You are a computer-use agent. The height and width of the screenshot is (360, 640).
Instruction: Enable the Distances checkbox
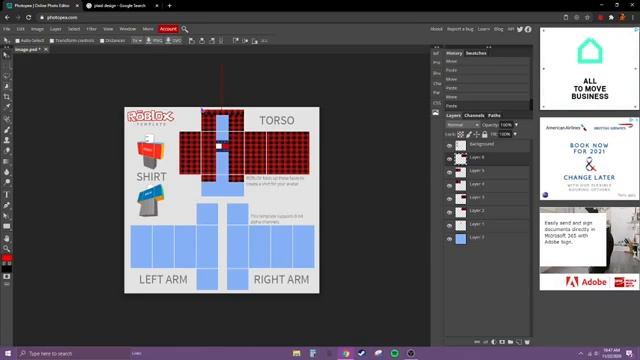102,41
